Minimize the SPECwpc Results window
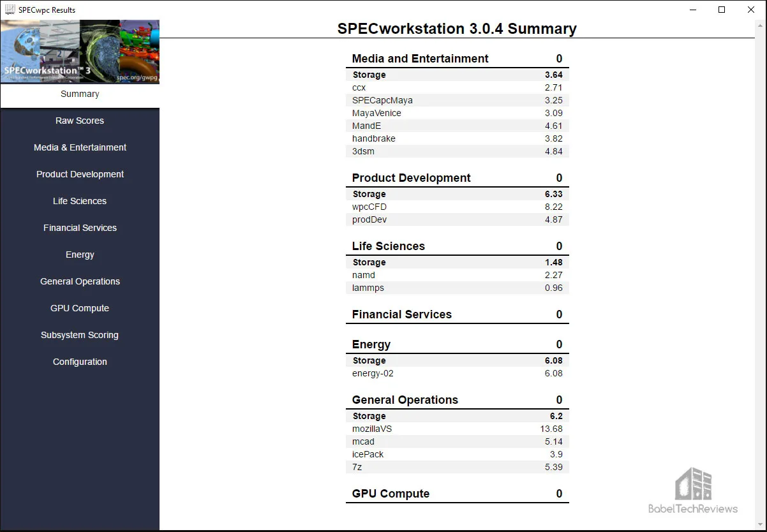This screenshot has height=532, width=767. click(692, 10)
